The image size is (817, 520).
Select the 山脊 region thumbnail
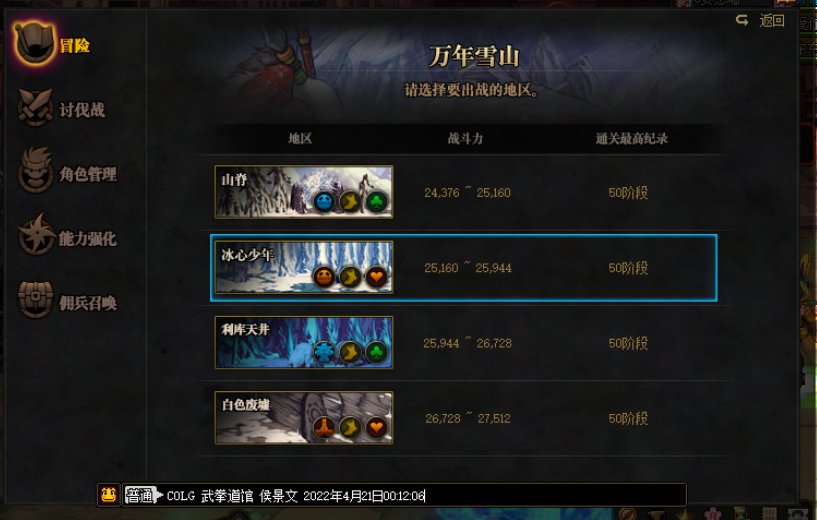point(304,192)
